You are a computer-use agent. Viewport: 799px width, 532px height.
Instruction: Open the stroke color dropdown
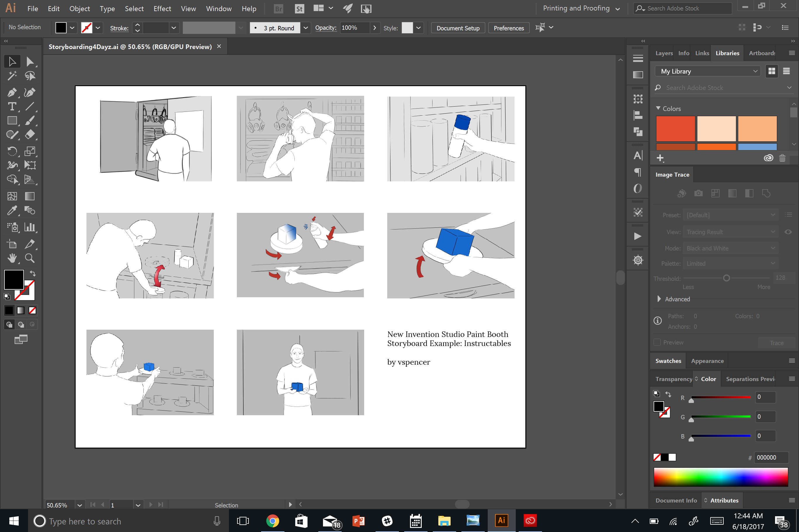click(x=98, y=28)
